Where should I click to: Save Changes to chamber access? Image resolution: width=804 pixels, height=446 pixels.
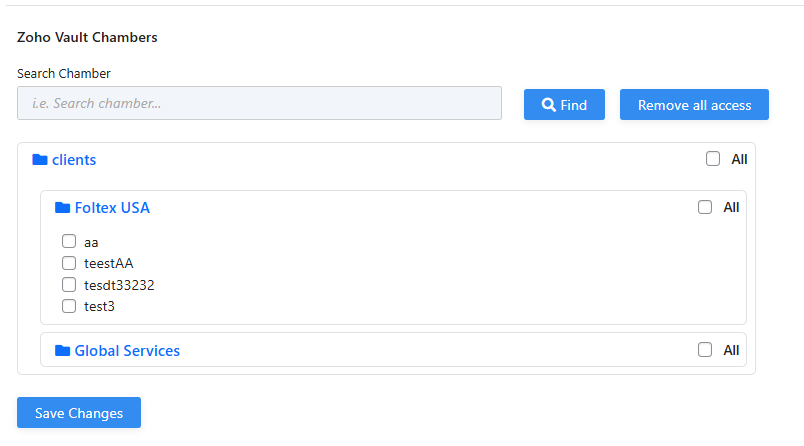(79, 413)
